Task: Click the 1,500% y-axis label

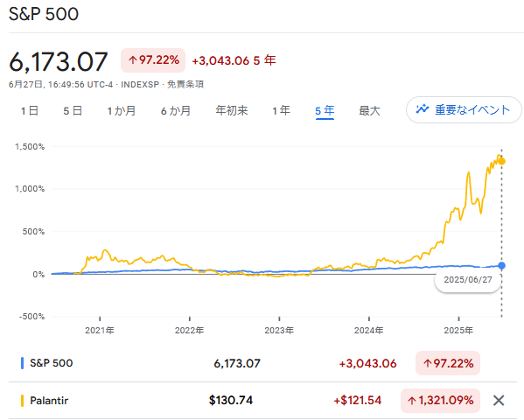Action: tap(30, 146)
